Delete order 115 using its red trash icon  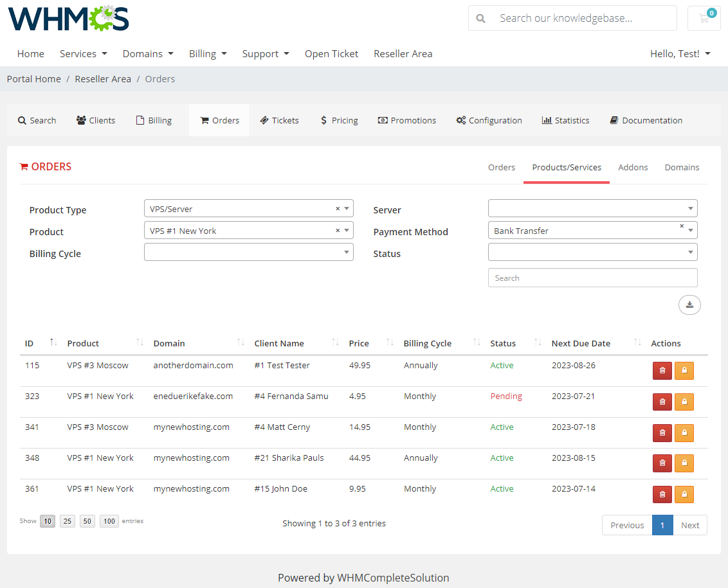click(x=662, y=371)
